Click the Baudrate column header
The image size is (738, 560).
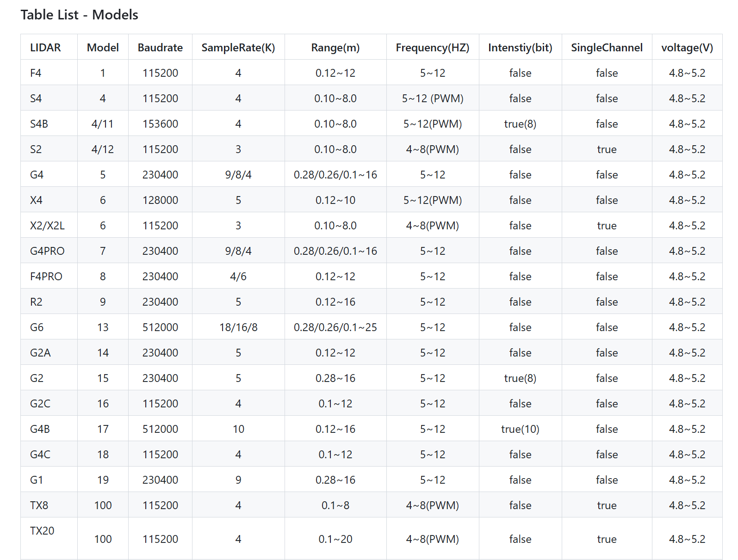point(160,48)
